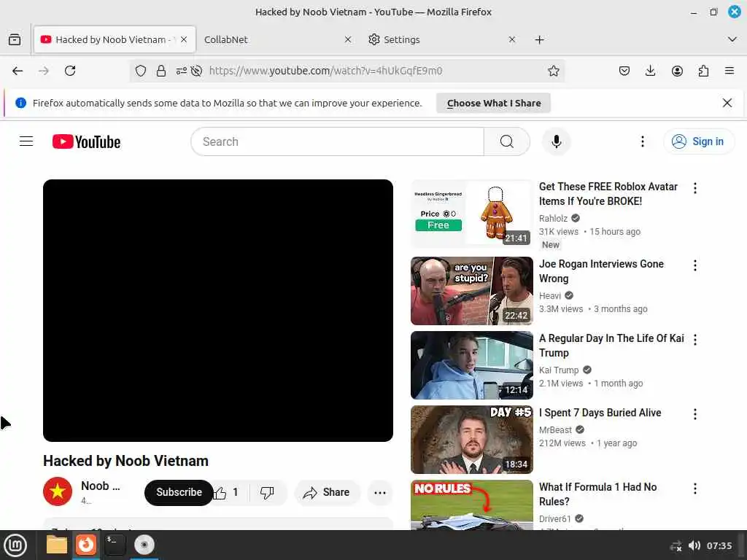Viewport: 747px width, 560px height.
Task: Open Save to Pocket icon
Action: (x=624, y=71)
